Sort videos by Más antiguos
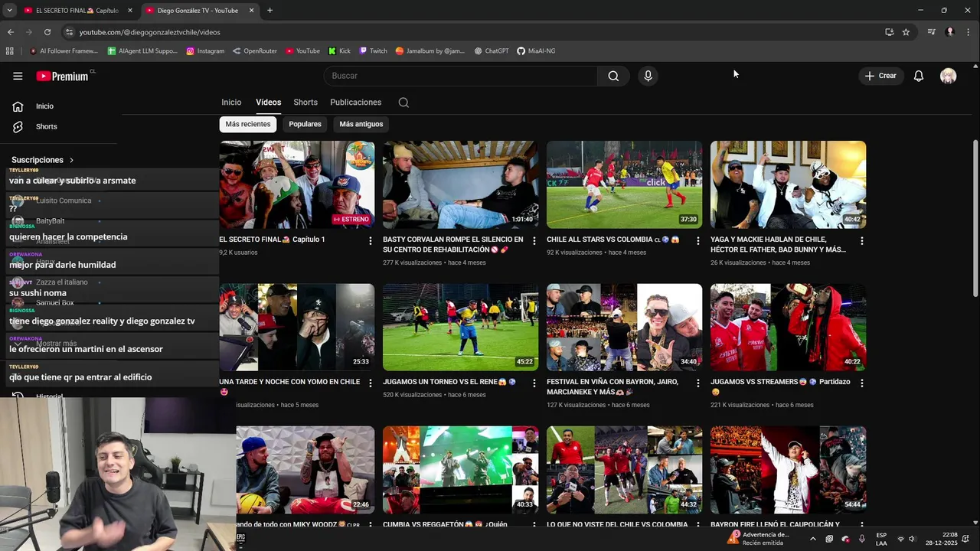980x551 pixels. tap(361, 124)
